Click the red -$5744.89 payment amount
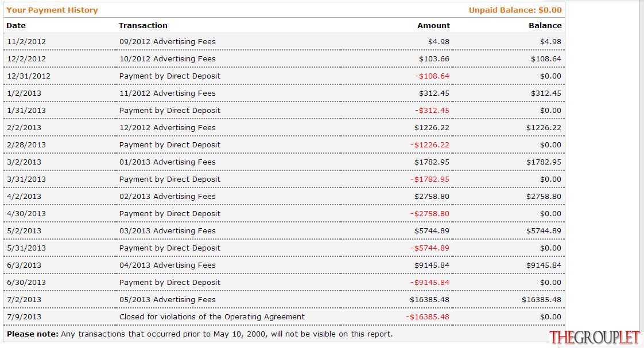 pos(429,249)
